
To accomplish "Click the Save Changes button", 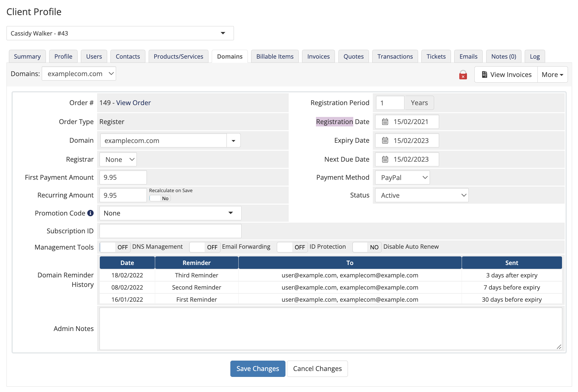I will pos(258,368).
